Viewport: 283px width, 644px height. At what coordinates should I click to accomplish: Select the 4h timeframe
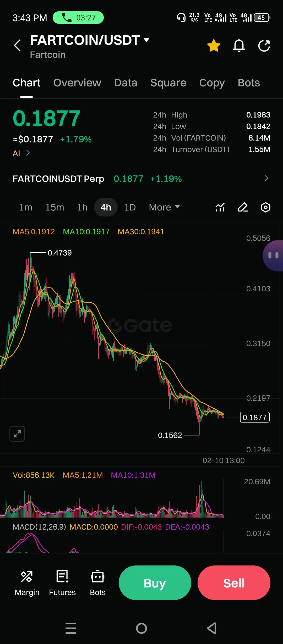pos(106,207)
